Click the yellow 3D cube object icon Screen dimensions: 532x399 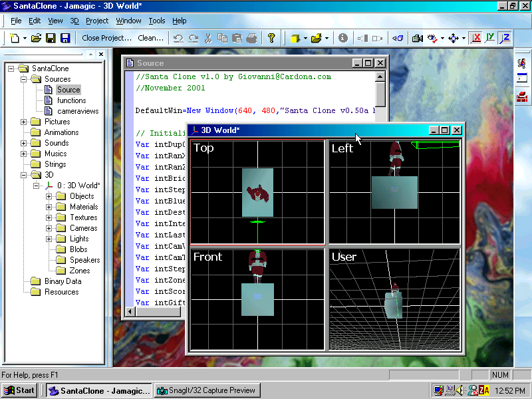tap(295, 39)
